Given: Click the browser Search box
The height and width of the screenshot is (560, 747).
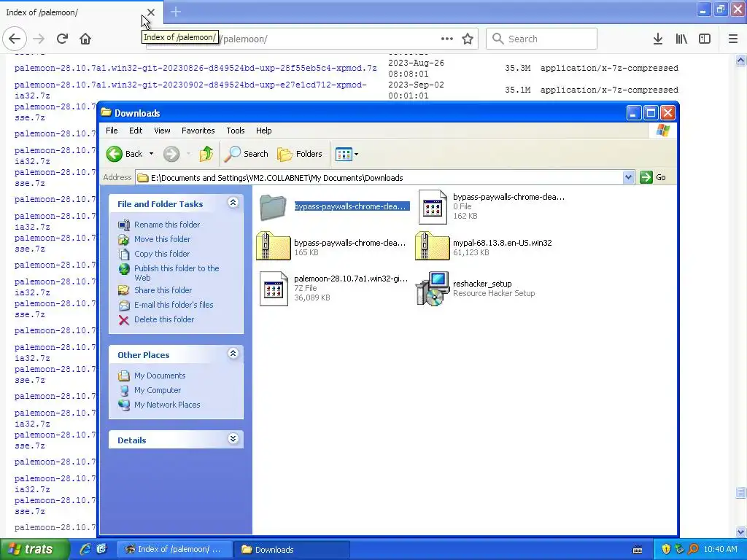Looking at the screenshot, I should click(x=541, y=39).
